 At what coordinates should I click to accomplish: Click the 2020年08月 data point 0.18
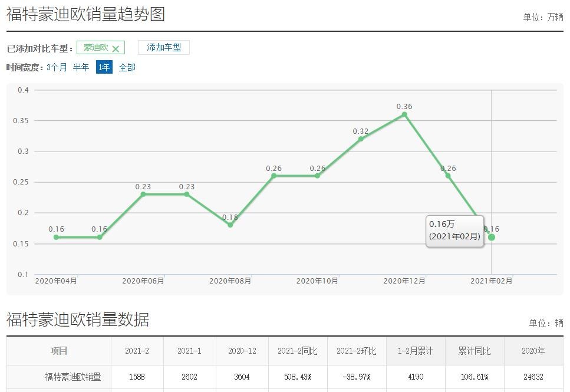pyautogui.click(x=230, y=225)
